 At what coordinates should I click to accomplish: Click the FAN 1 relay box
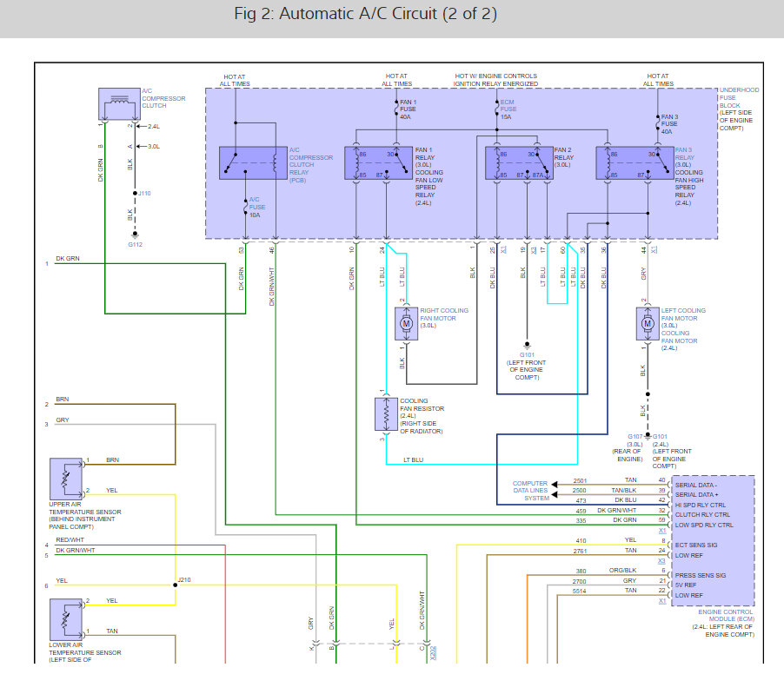pos(378,163)
